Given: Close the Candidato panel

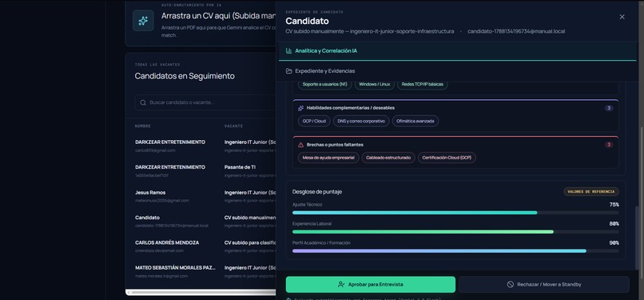Looking at the screenshot, I should [x=622, y=17].
